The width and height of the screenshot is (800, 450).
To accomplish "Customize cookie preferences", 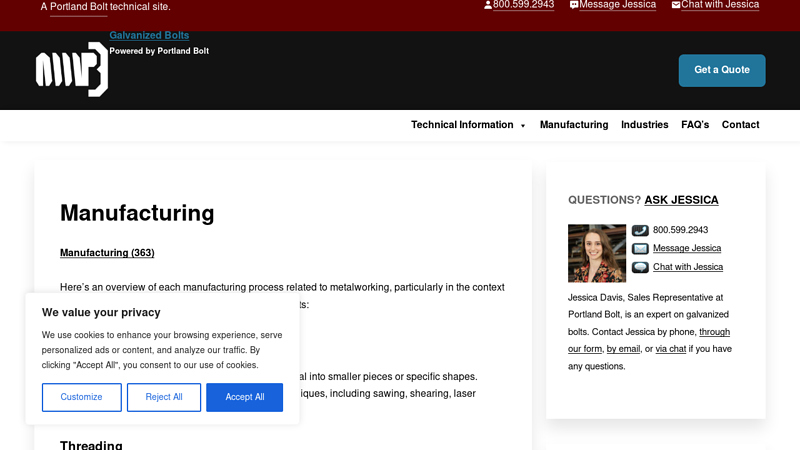I will 81,397.
